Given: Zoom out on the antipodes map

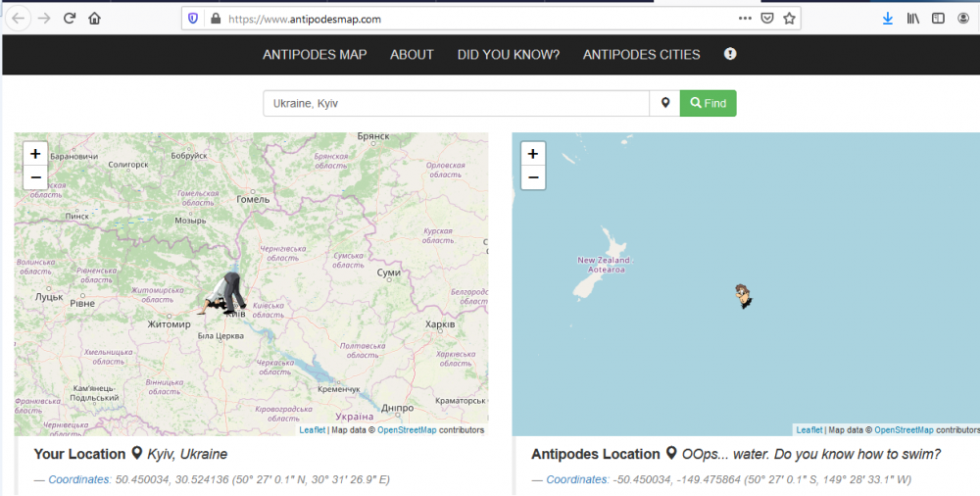Looking at the screenshot, I should [x=533, y=177].
